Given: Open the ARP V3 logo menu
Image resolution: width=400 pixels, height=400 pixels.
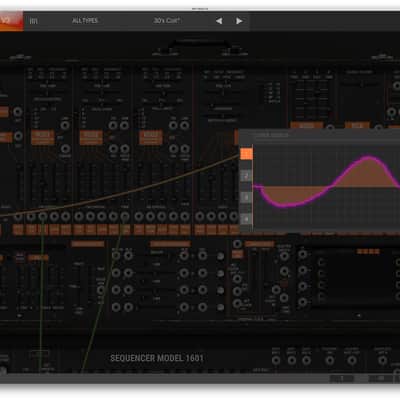Looking at the screenshot, I should pos(11,21).
